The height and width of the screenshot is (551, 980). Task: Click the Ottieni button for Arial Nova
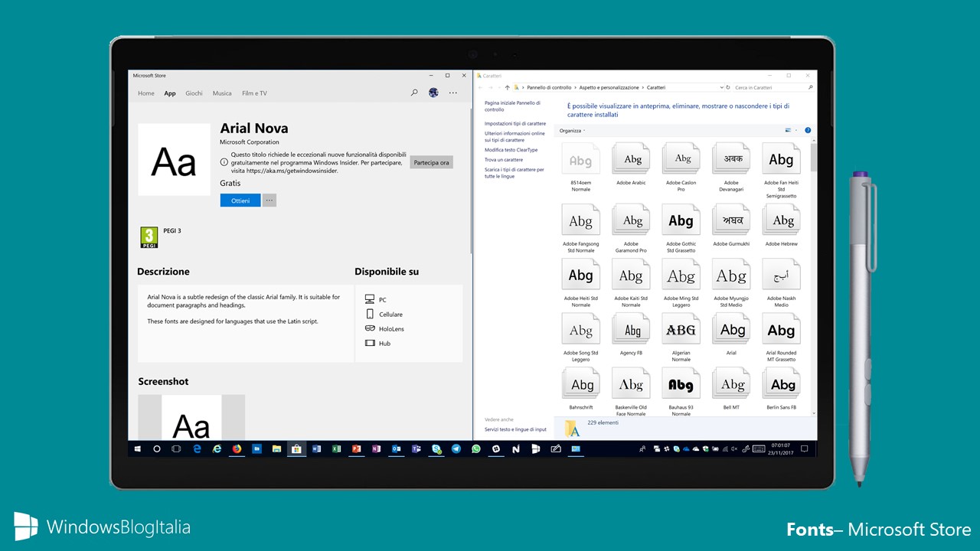240,201
